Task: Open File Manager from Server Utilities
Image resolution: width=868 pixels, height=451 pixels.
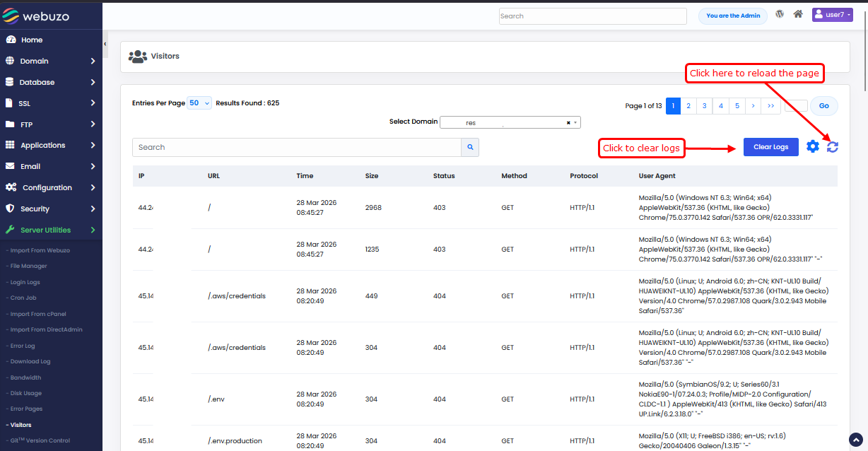Action: tap(28, 266)
